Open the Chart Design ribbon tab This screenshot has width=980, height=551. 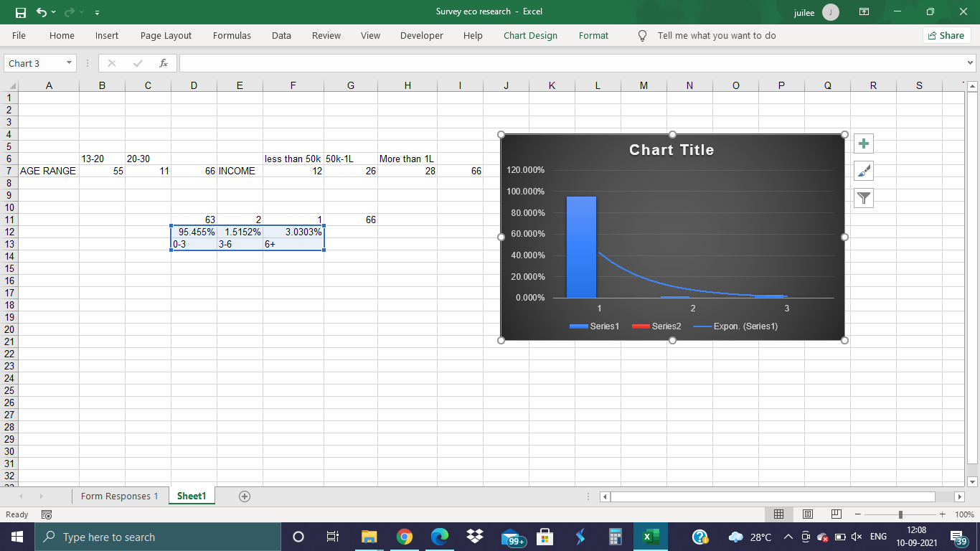coord(530,35)
